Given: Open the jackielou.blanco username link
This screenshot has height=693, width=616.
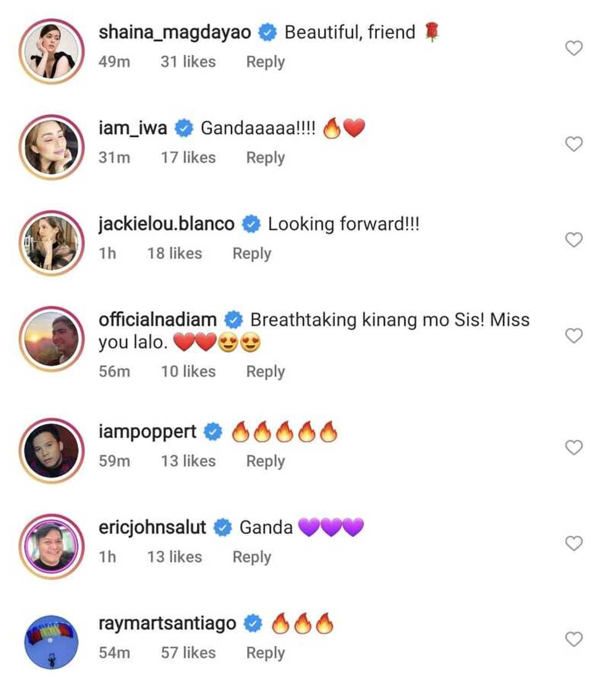Looking at the screenshot, I should pyautogui.click(x=166, y=224).
